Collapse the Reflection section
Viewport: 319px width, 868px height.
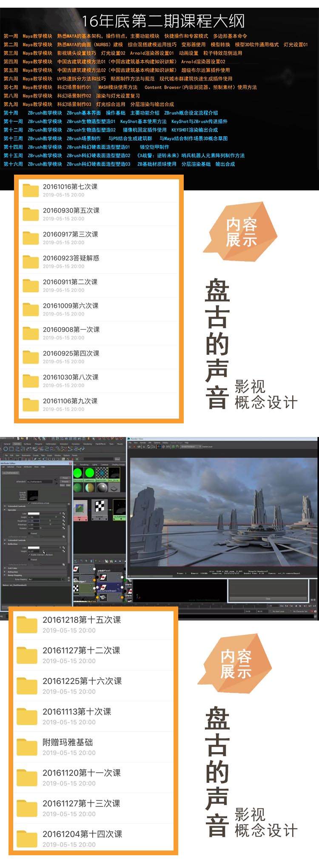pyautogui.click(x=5, y=544)
